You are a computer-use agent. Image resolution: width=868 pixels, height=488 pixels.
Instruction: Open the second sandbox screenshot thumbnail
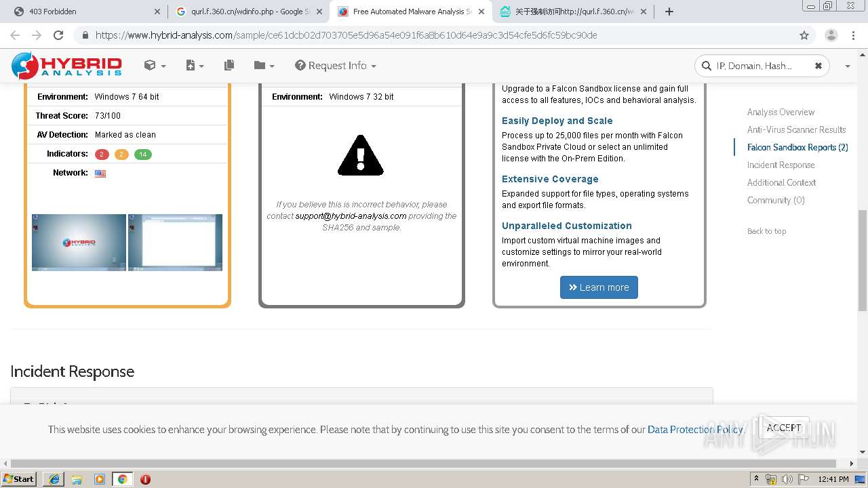coord(175,243)
